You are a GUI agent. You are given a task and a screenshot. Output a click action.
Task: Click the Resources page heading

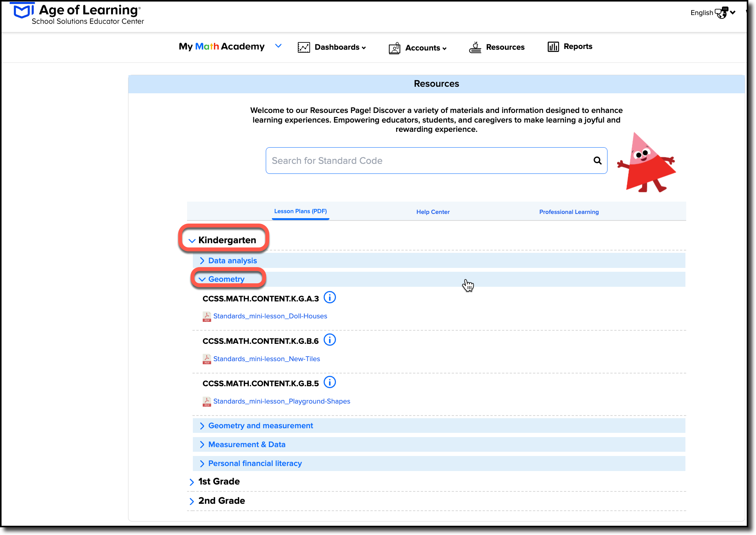coord(436,84)
